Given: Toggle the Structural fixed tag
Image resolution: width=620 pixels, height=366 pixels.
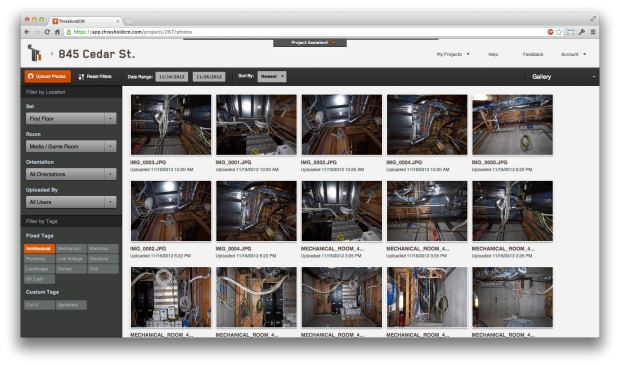Looking at the screenshot, I should 103,259.
